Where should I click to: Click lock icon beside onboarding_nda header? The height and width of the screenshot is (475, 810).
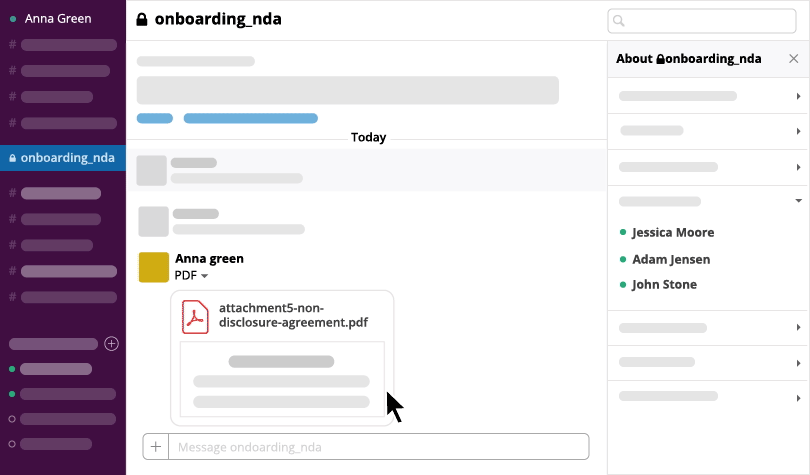(x=142, y=19)
